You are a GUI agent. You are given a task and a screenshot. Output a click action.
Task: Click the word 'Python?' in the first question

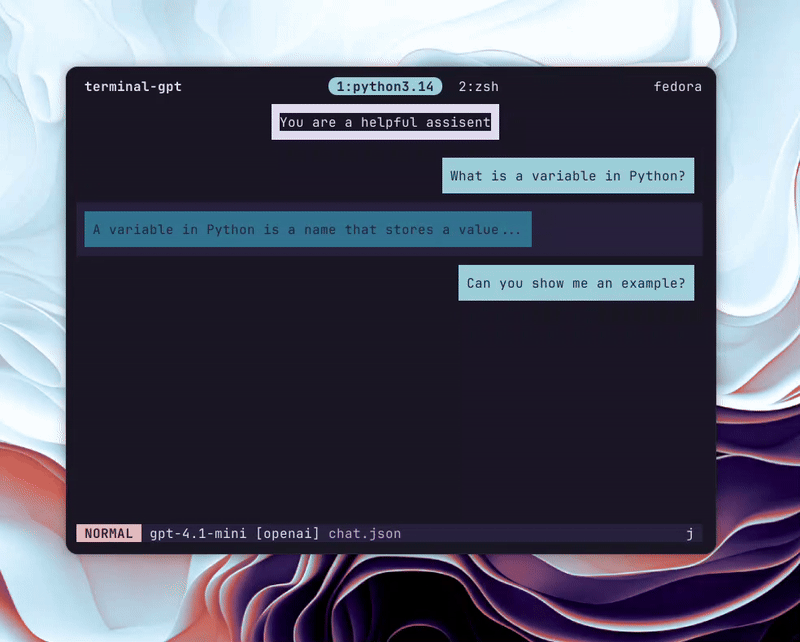pyautogui.click(x=657, y=176)
